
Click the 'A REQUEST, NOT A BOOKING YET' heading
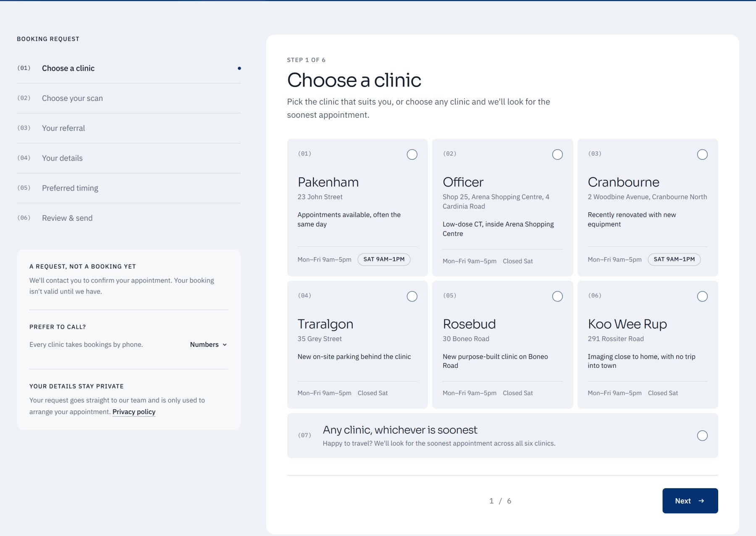(x=83, y=267)
